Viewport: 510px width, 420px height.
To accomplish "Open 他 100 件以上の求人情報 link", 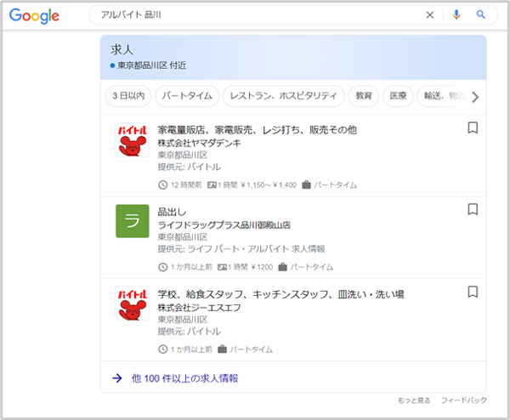I will point(184,378).
